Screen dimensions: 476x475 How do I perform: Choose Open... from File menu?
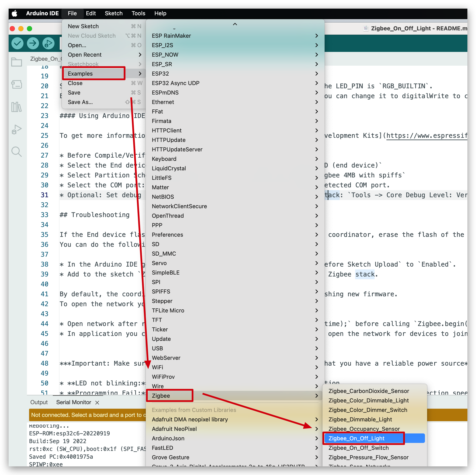coord(104,45)
